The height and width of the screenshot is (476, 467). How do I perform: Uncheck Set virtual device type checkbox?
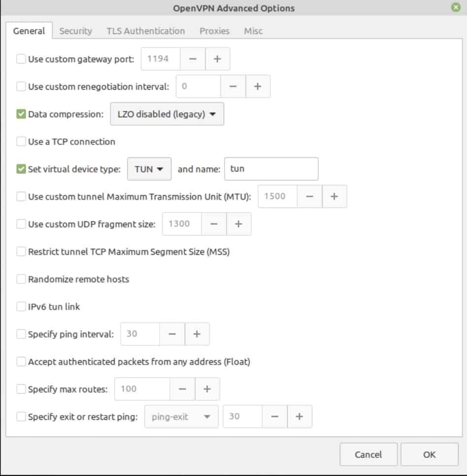tap(21, 169)
